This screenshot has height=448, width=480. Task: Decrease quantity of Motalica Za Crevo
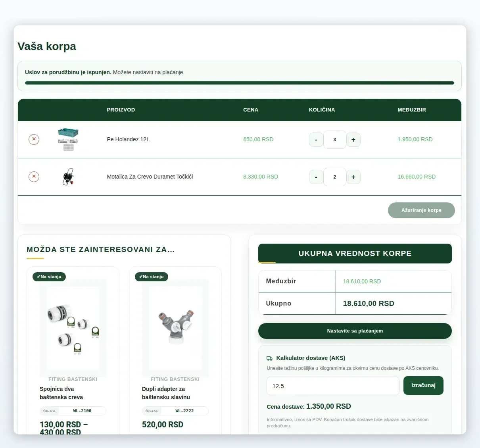pyautogui.click(x=316, y=177)
